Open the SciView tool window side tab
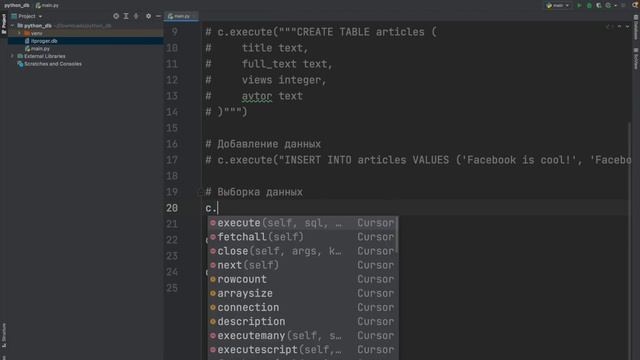 point(636,58)
